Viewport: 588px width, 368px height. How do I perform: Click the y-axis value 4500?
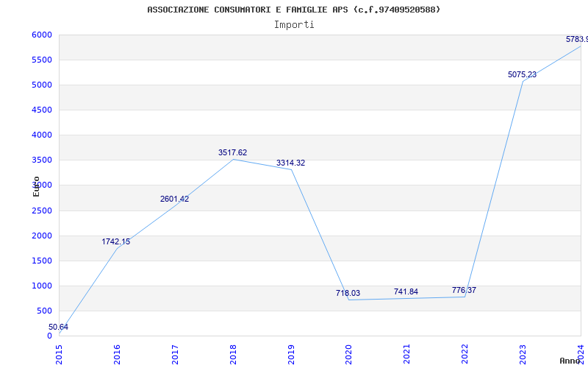pyautogui.click(x=42, y=110)
